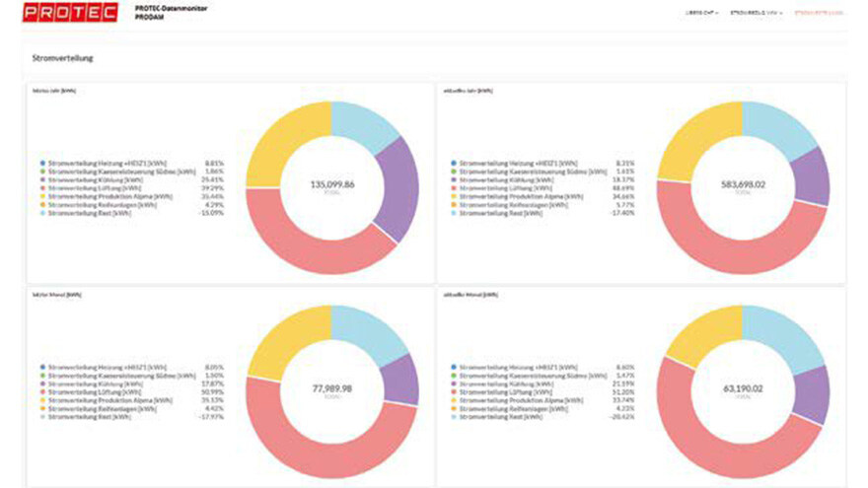Select the purple segment of letztes Jahr donut
Screen dimensions: 868x488
coord(400,188)
